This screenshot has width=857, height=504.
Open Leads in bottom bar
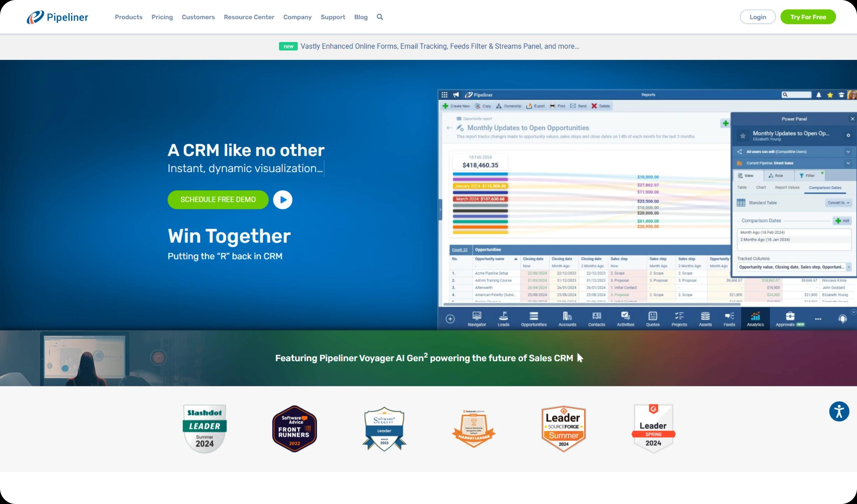[503, 319]
